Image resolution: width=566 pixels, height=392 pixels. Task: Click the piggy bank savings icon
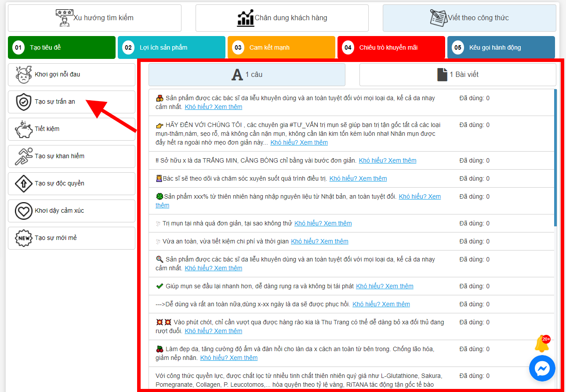pos(24,129)
